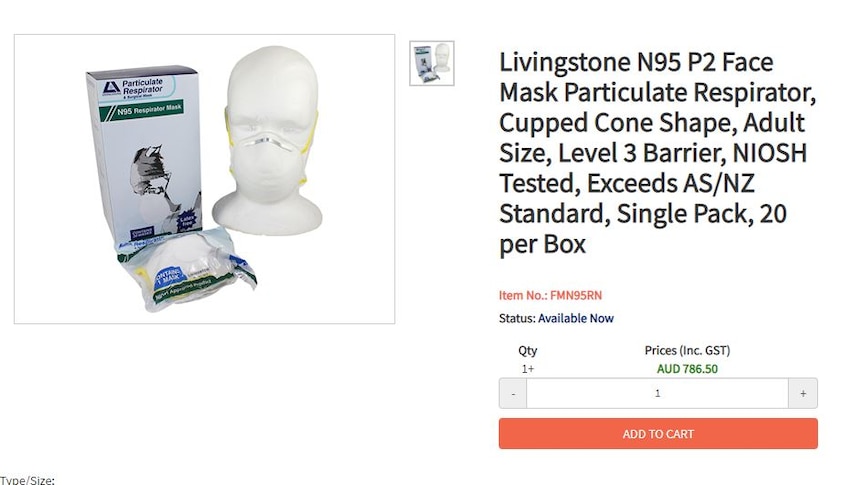Image resolution: width=862 pixels, height=485 pixels.
Task: Select the small product thumbnail
Action: 432,63
